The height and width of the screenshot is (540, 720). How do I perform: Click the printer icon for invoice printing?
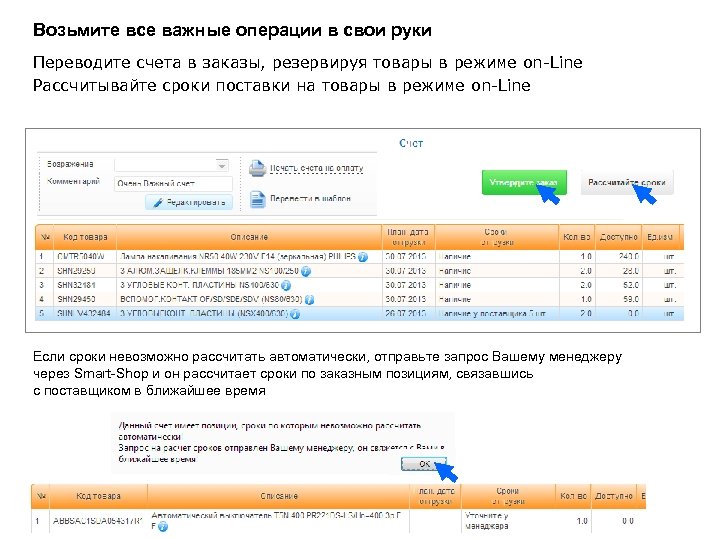pyautogui.click(x=258, y=169)
